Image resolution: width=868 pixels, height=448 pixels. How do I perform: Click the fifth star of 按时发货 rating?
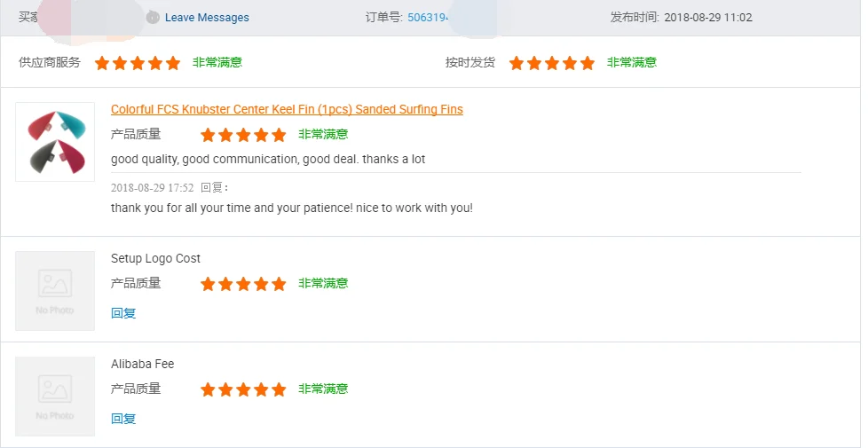click(588, 63)
